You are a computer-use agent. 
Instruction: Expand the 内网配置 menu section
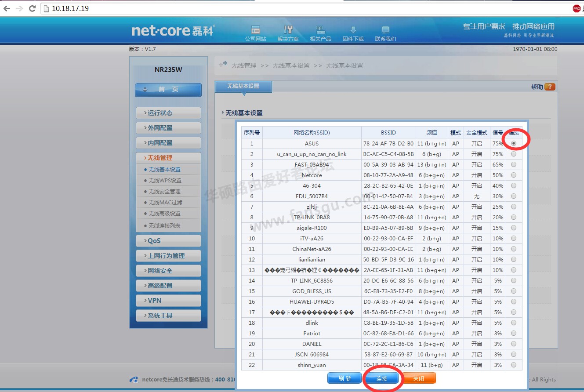(168, 143)
